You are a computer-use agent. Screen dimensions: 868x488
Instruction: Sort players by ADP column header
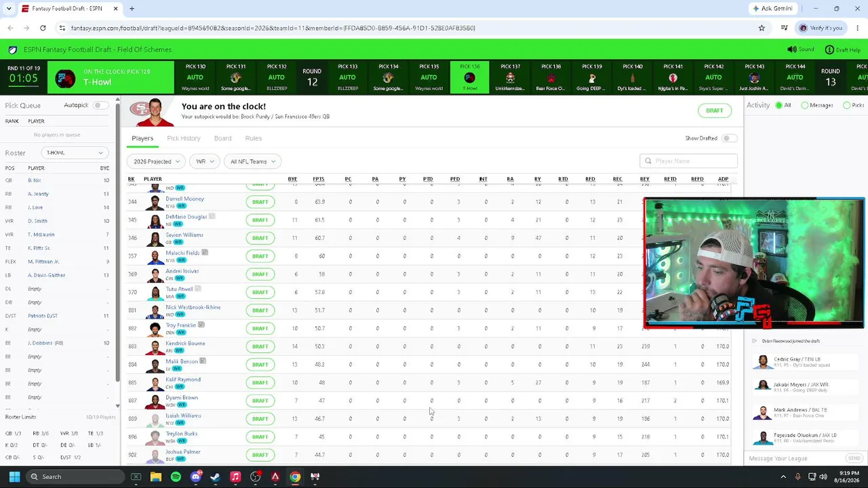(x=723, y=179)
